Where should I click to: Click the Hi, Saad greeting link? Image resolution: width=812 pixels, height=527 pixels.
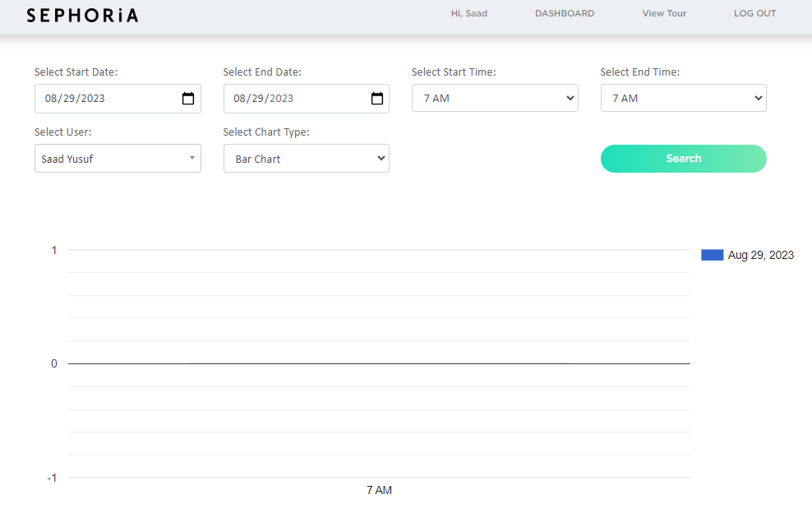469,13
